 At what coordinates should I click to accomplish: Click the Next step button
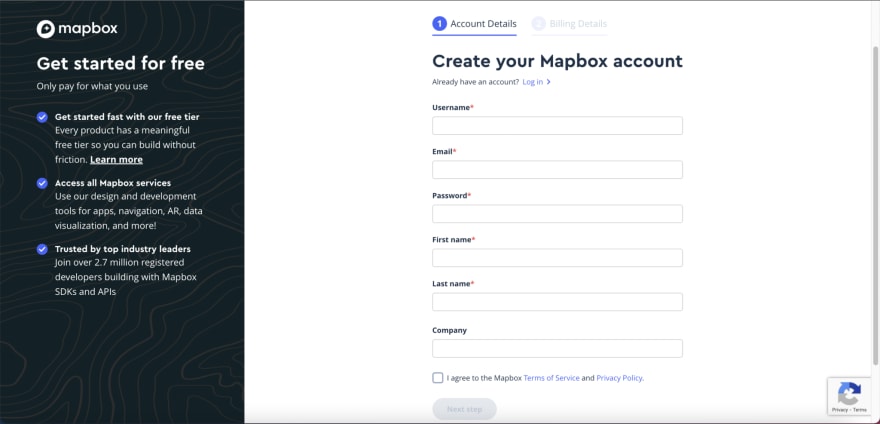464,409
